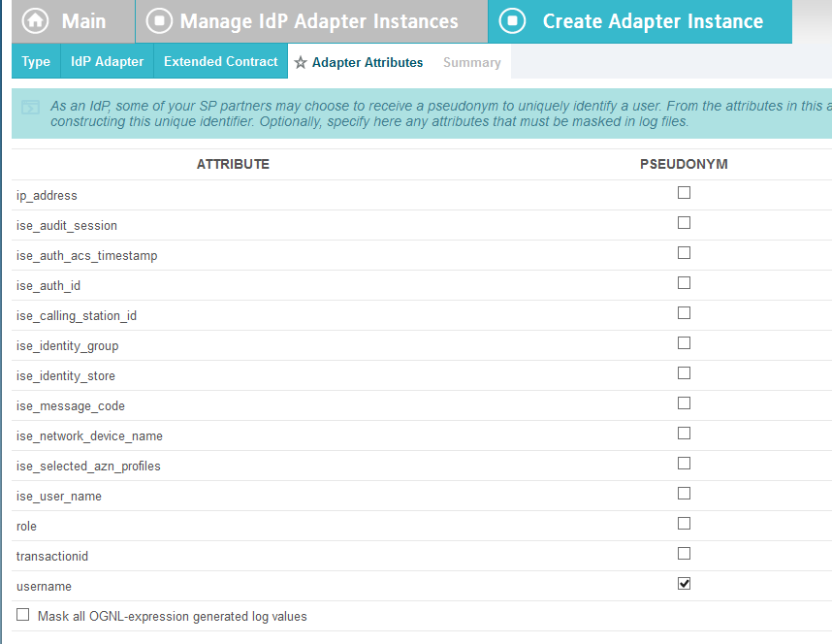Open the Summary step tab

tap(471, 63)
